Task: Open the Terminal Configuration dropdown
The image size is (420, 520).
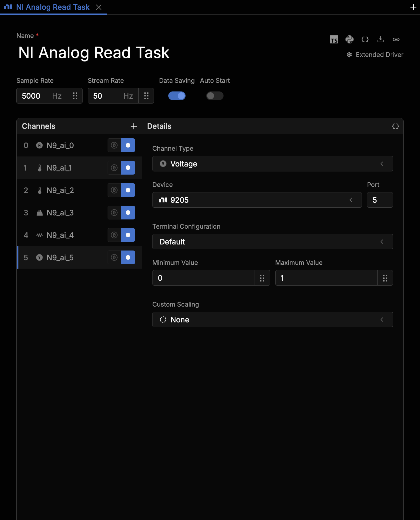Action: click(x=272, y=242)
